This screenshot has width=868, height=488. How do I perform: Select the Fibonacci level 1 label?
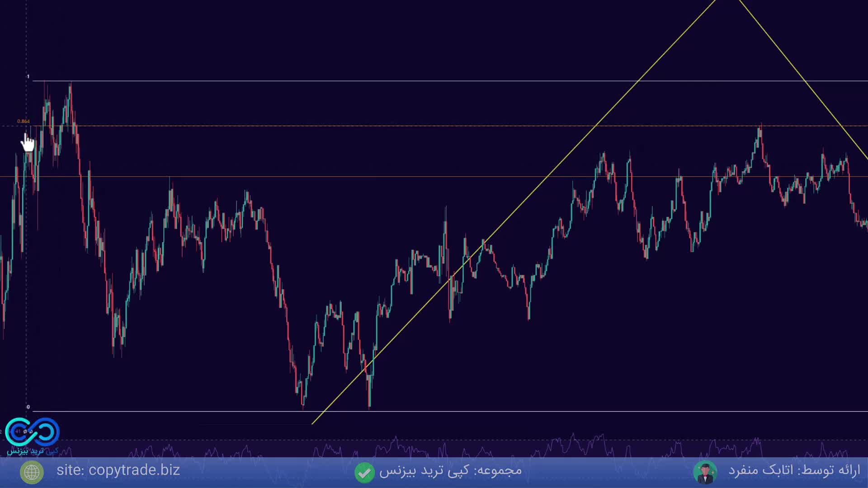pyautogui.click(x=28, y=77)
